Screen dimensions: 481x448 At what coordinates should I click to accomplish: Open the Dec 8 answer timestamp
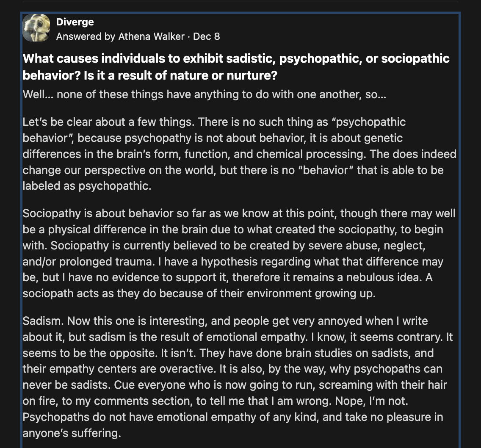[207, 36]
